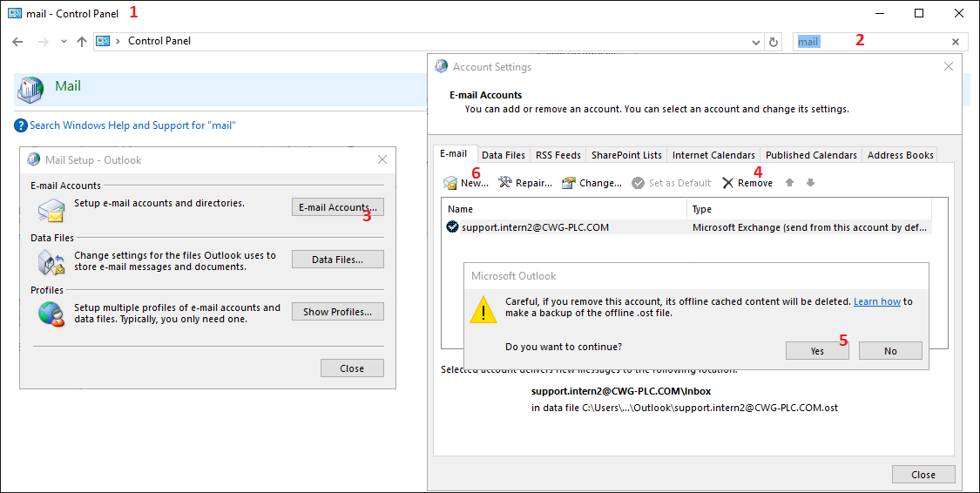The image size is (980, 493).
Task: Open the RSS Feeds tab
Action: click(558, 155)
